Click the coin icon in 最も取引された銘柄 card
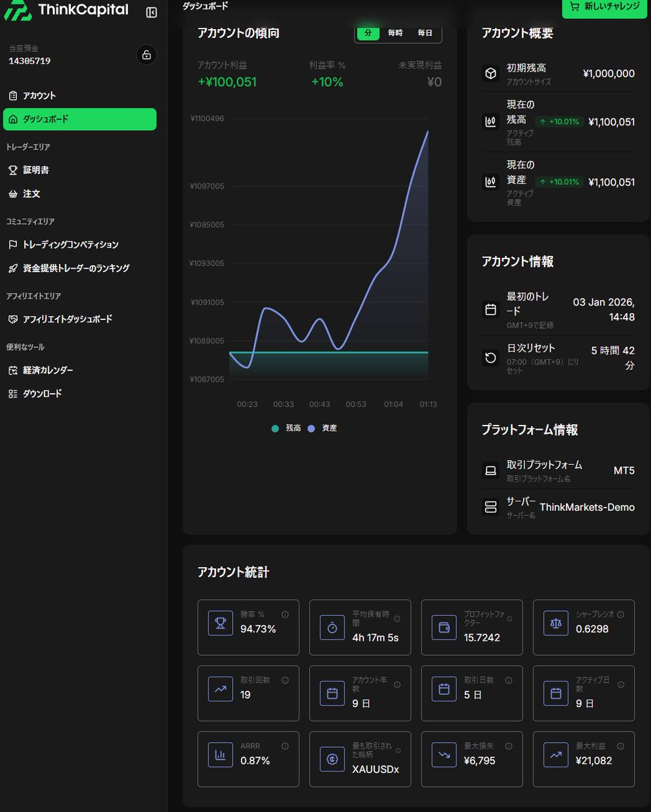 tap(332, 759)
